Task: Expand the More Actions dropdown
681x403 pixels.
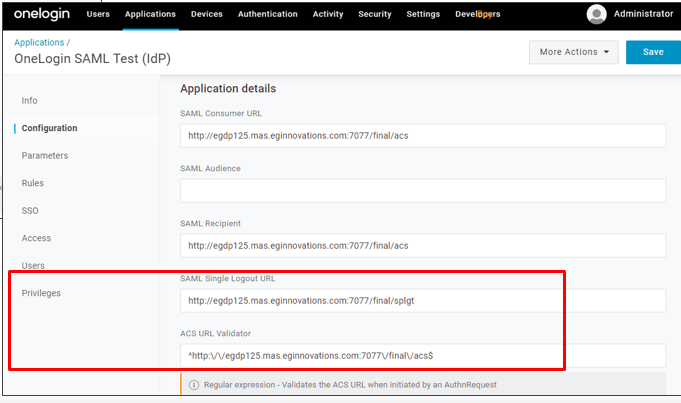Action: point(574,52)
